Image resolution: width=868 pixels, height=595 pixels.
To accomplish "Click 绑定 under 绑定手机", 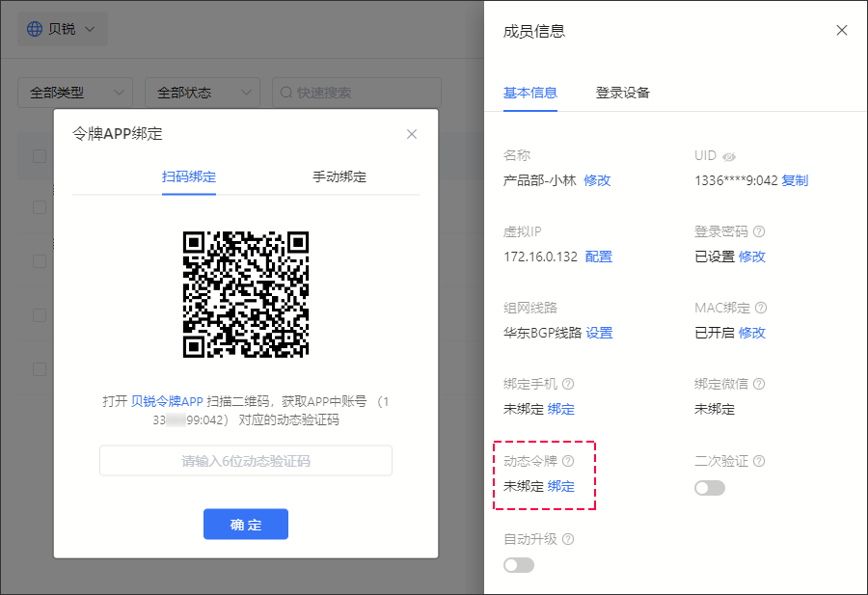I will pos(560,410).
